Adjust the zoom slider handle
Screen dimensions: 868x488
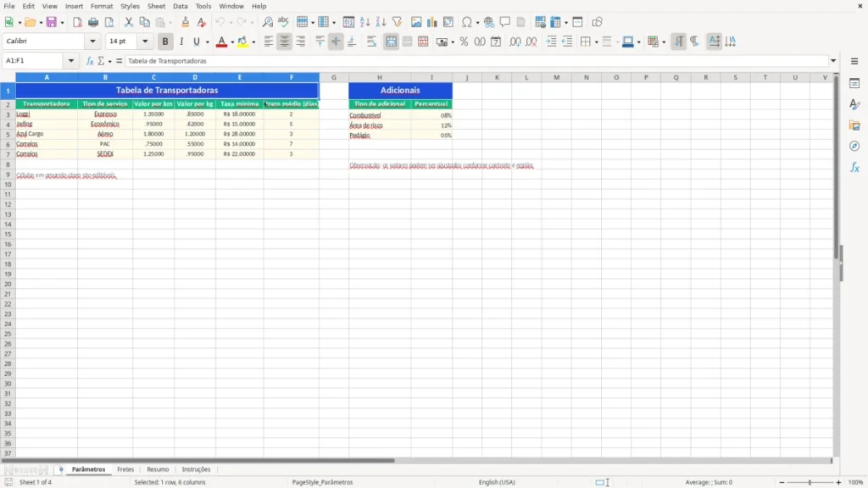point(810,482)
